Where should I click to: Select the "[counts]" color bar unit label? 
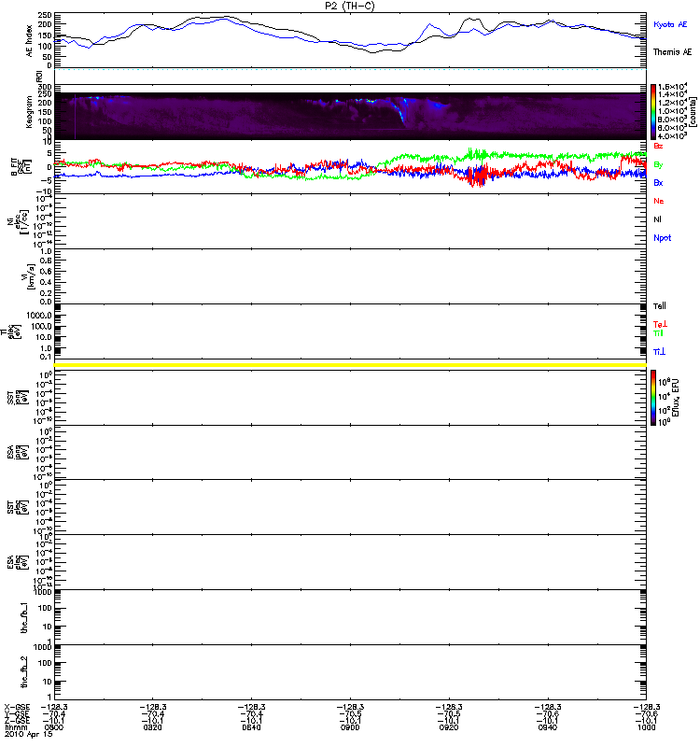[693, 112]
